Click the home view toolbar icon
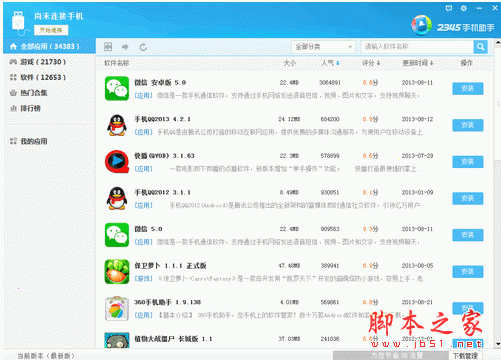Viewport: 501px width, 360px height. click(x=108, y=47)
